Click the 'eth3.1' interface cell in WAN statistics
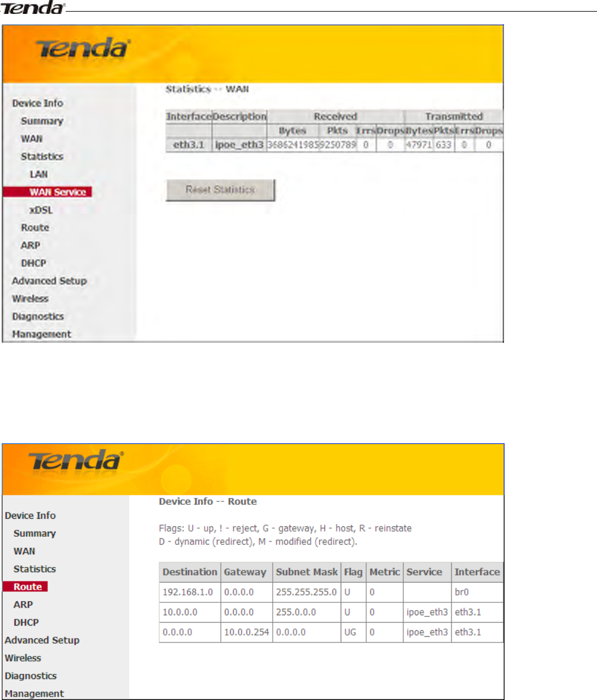Viewport: 597px width, 700px height. click(x=189, y=145)
